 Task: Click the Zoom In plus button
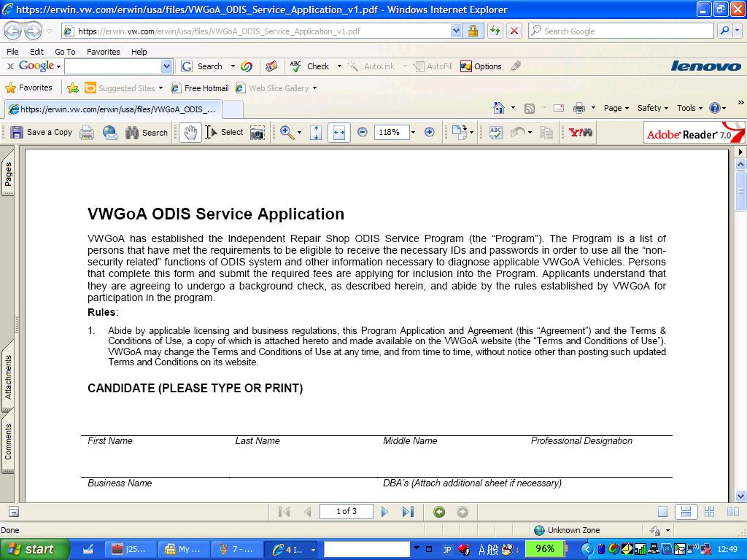[x=429, y=132]
